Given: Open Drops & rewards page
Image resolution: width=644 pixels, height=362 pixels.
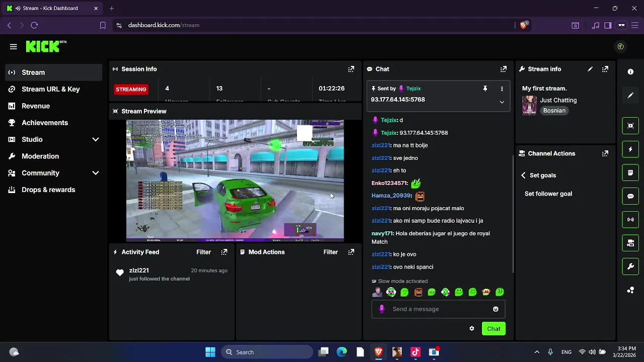Looking at the screenshot, I should point(54,190).
